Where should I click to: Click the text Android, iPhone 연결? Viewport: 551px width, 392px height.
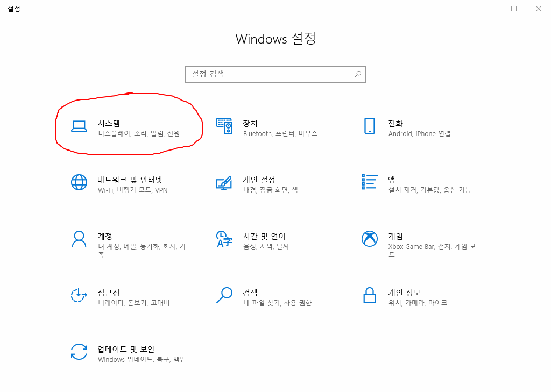coord(419,133)
